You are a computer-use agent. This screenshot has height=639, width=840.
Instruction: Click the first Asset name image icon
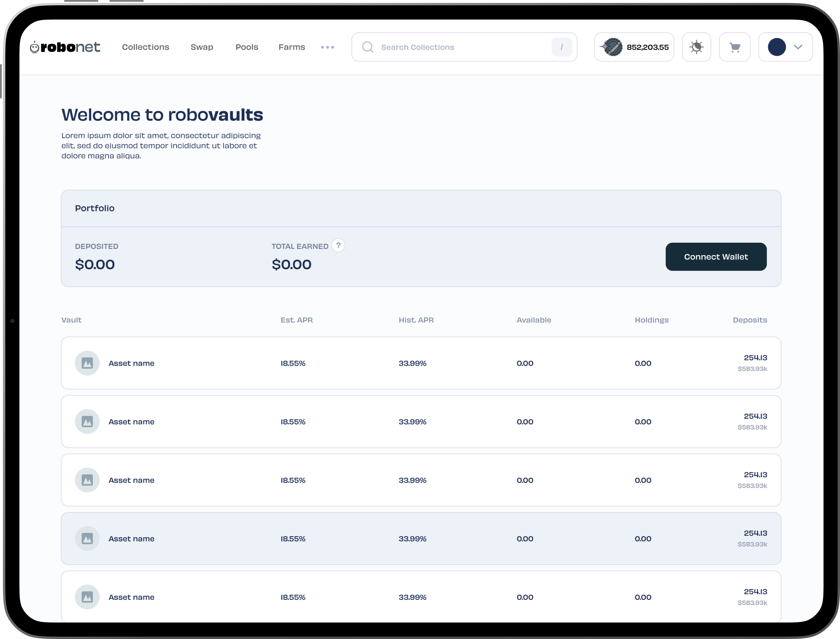(x=87, y=363)
